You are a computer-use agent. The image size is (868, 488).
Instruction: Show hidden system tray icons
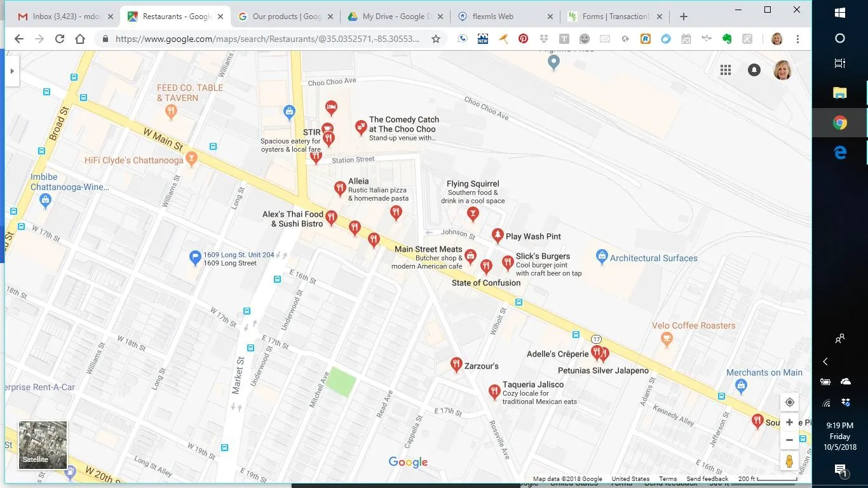(x=825, y=362)
